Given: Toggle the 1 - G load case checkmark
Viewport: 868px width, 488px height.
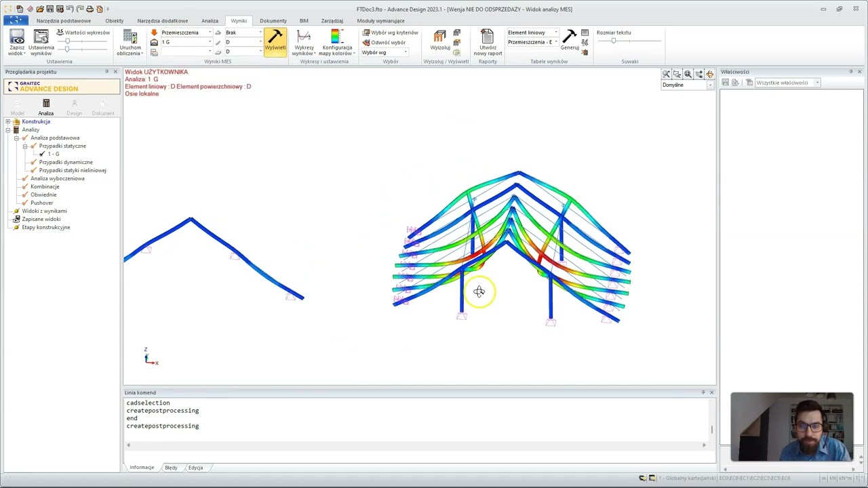Looking at the screenshot, I should [x=42, y=154].
